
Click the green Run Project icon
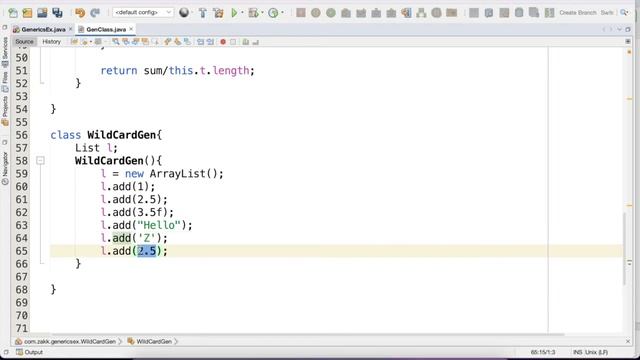coord(234,13)
